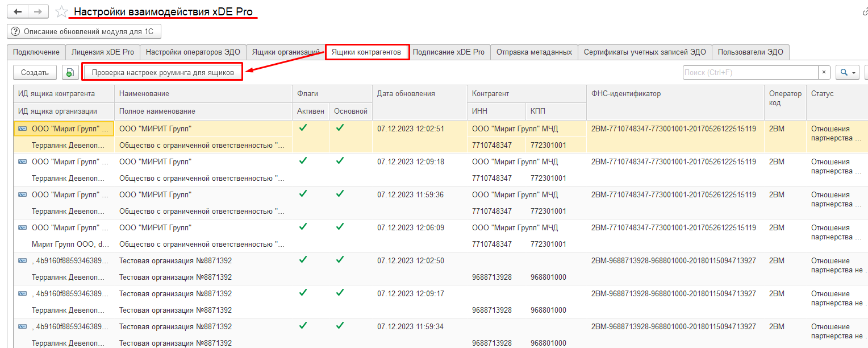Click the Создать button

[35, 72]
